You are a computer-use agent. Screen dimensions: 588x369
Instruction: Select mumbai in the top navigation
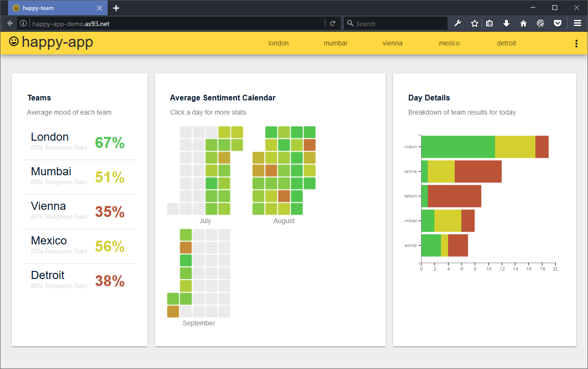pyautogui.click(x=335, y=43)
